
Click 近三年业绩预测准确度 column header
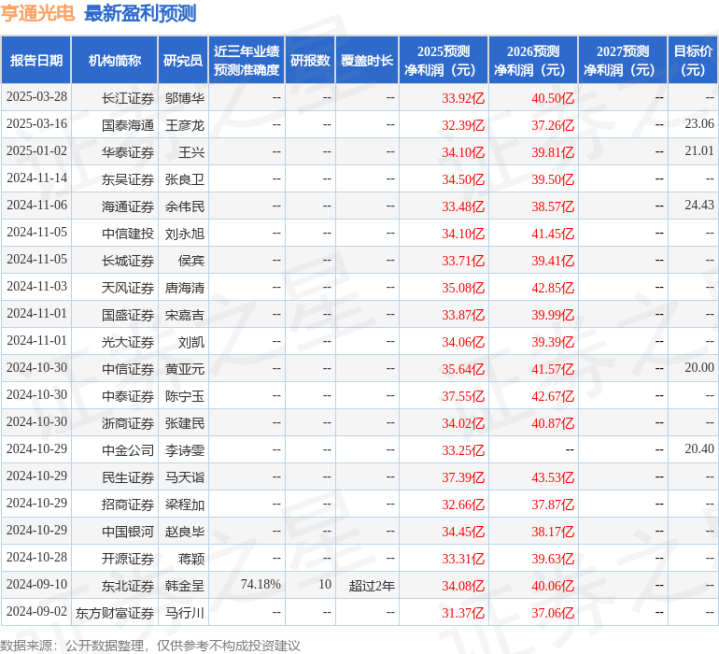click(x=247, y=60)
